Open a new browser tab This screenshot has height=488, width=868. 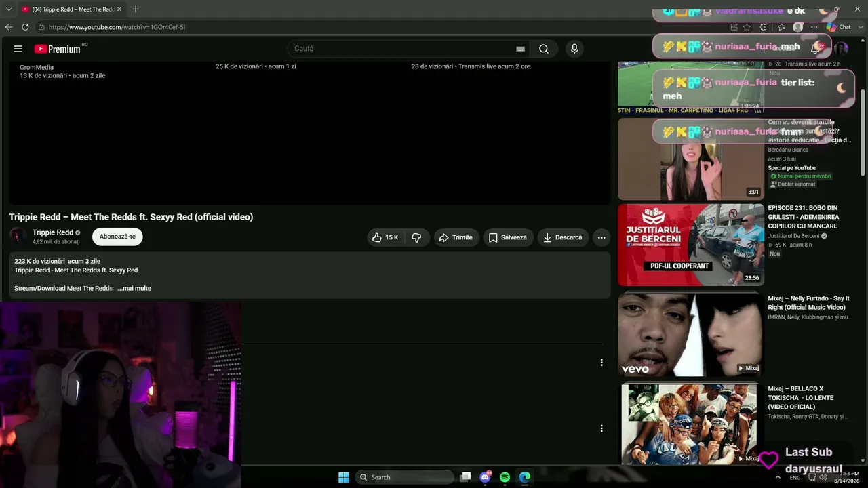pos(136,9)
